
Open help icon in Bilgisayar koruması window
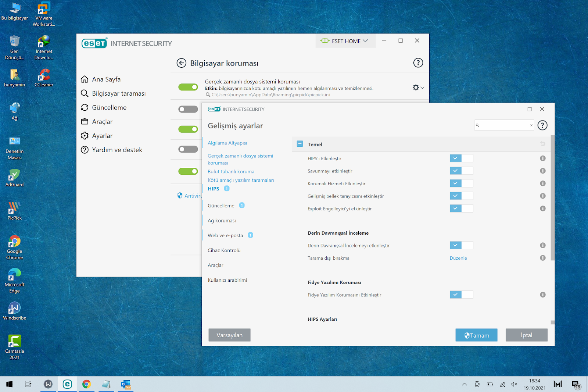click(x=418, y=63)
